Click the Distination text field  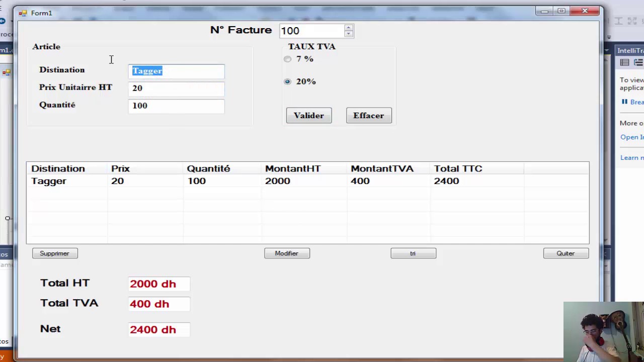tap(176, 71)
